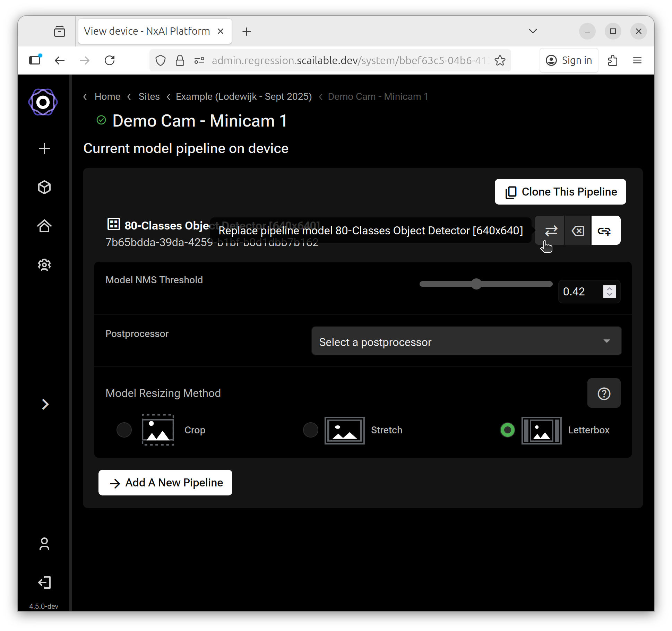Click Add A New Pipeline button
This screenshot has height=631, width=672.
[165, 483]
